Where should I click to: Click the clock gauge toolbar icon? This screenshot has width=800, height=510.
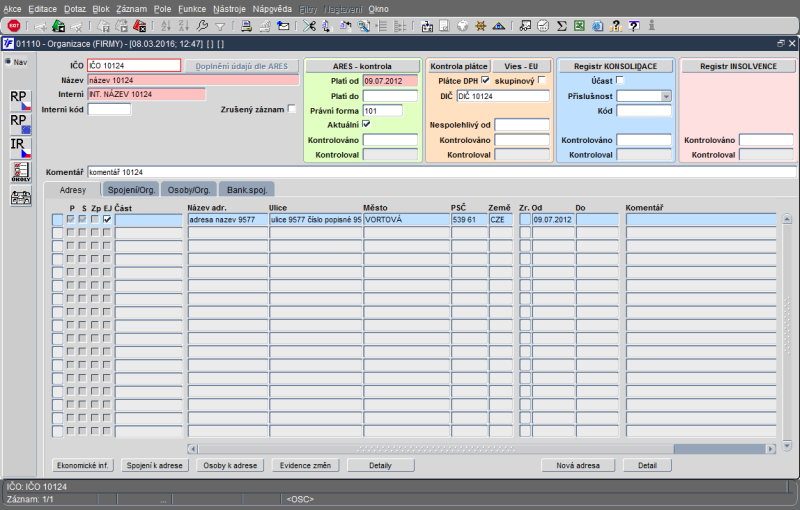click(x=543, y=26)
